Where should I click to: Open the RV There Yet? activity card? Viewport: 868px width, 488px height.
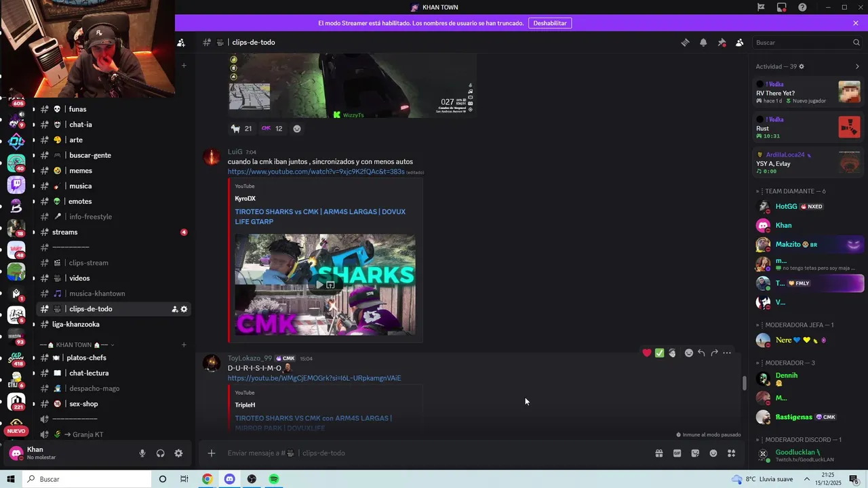tap(808, 93)
